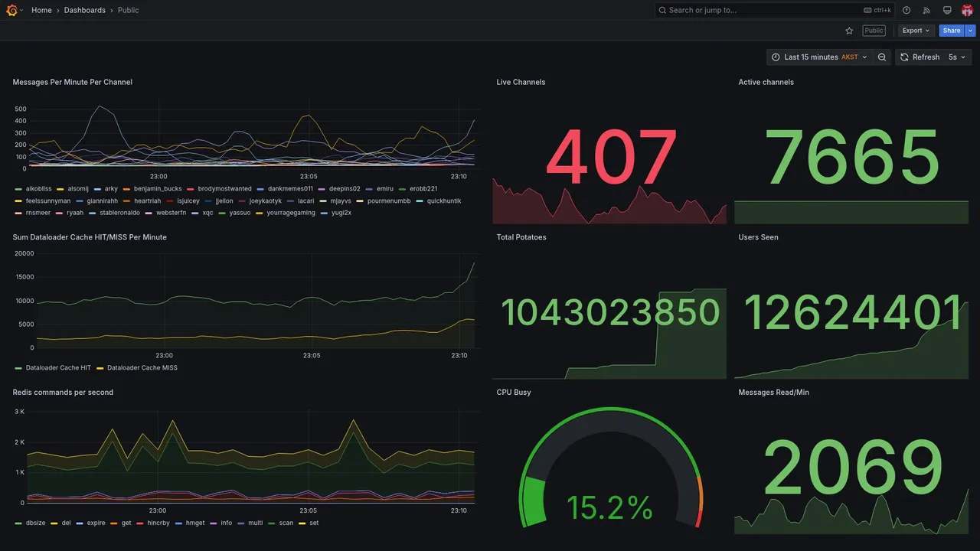The height and width of the screenshot is (551, 980).
Task: Focus the Search or jump to field
Action: (x=774, y=10)
